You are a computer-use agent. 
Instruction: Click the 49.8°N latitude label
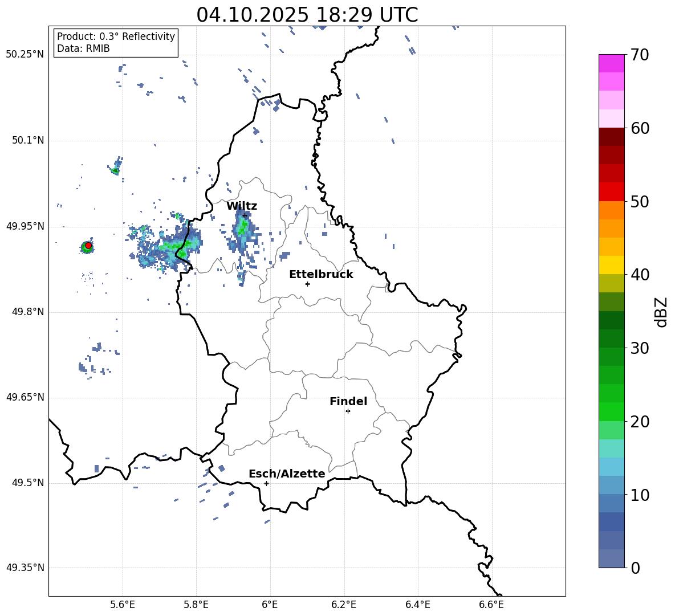point(28,312)
